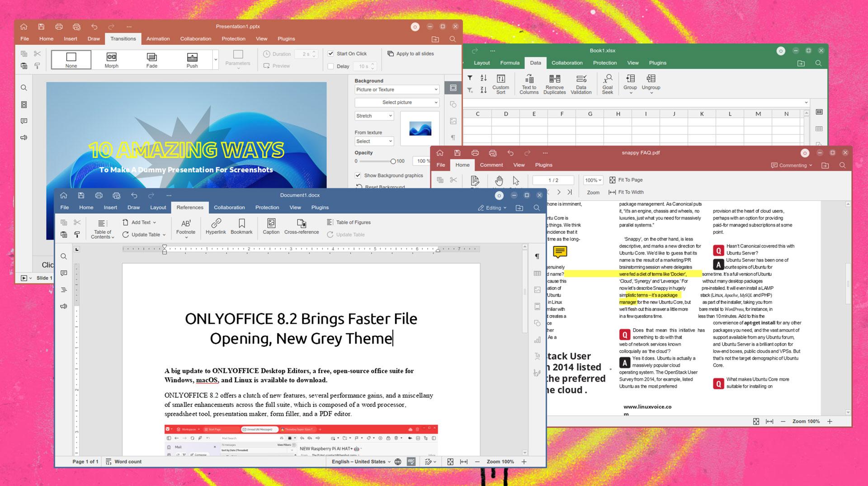Click the Hyperlink icon in References ribbon
868x486 pixels.
(216, 226)
